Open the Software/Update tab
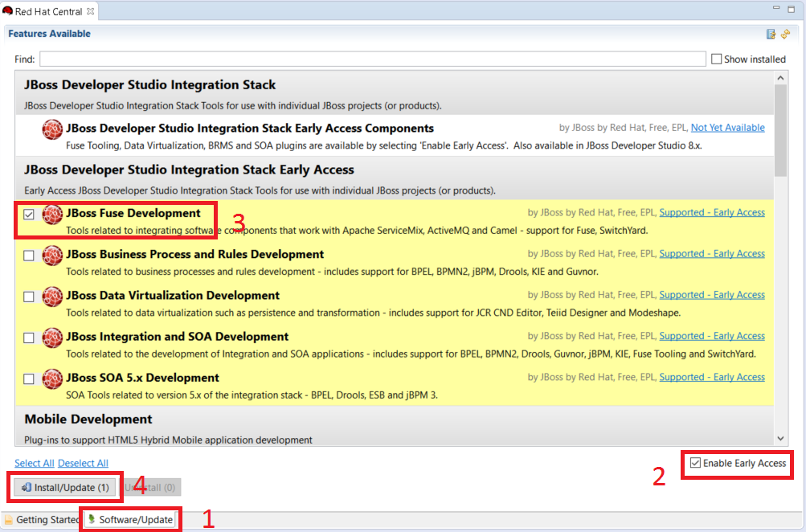 point(130,520)
